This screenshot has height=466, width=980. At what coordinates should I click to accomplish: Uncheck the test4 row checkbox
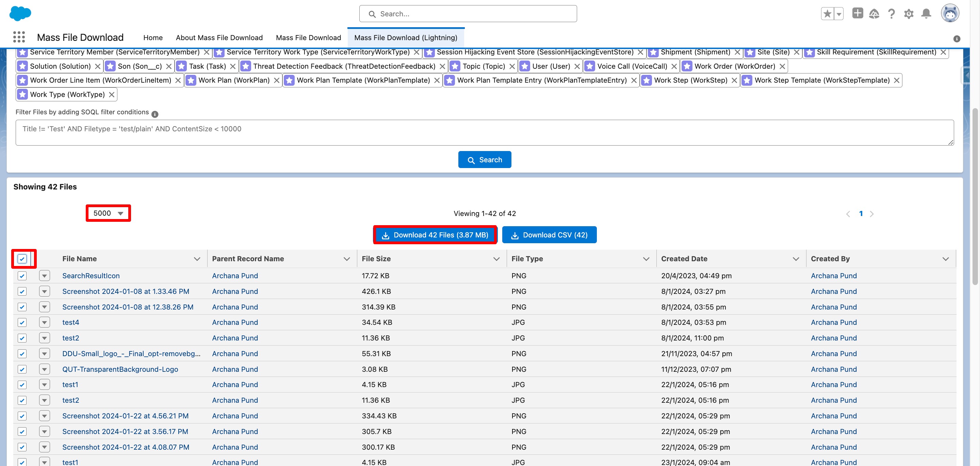(x=22, y=322)
